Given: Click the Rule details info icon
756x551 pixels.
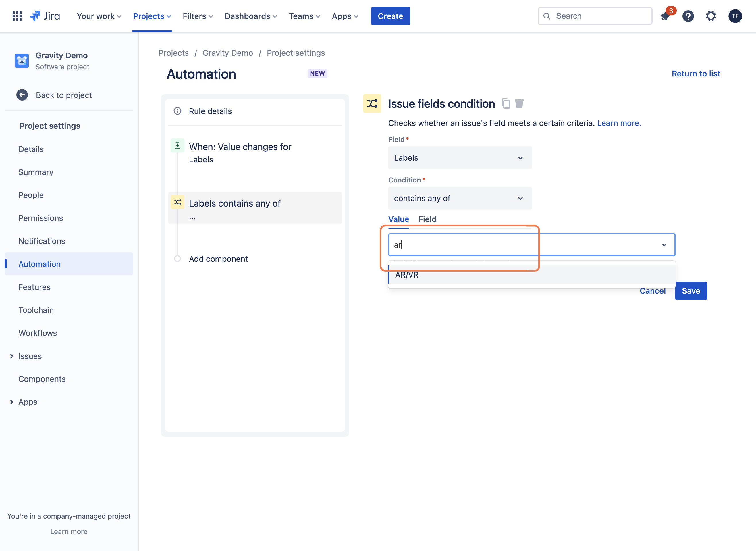Looking at the screenshot, I should 178,111.
